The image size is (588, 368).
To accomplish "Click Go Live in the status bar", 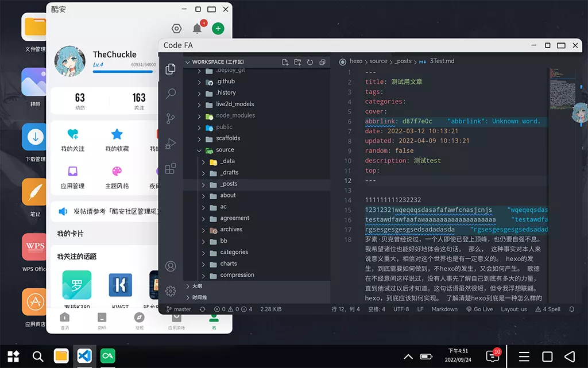I will 479,309.
